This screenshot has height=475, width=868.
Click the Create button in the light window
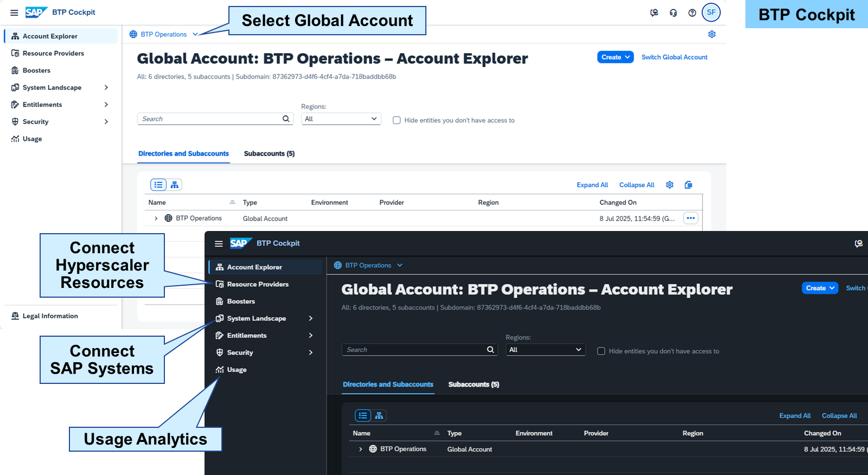coord(616,57)
